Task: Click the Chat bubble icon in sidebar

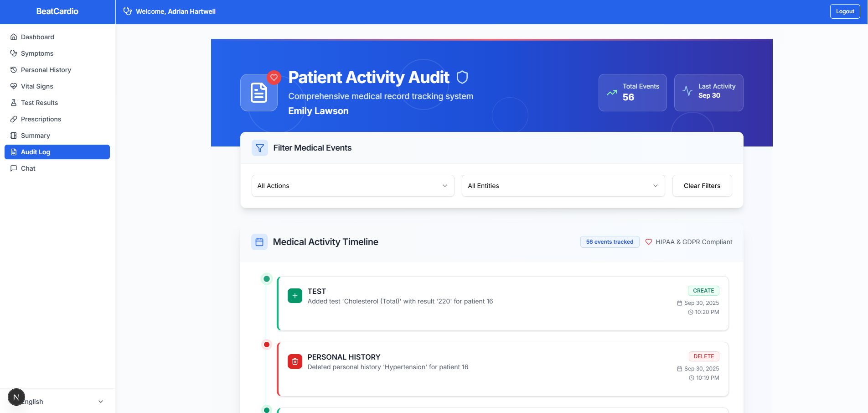Action: coord(14,168)
